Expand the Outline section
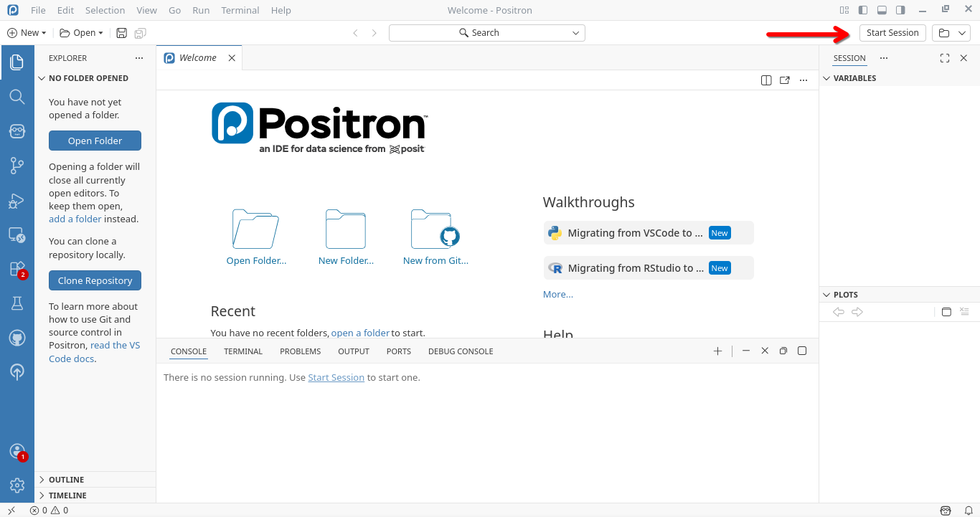 66,480
